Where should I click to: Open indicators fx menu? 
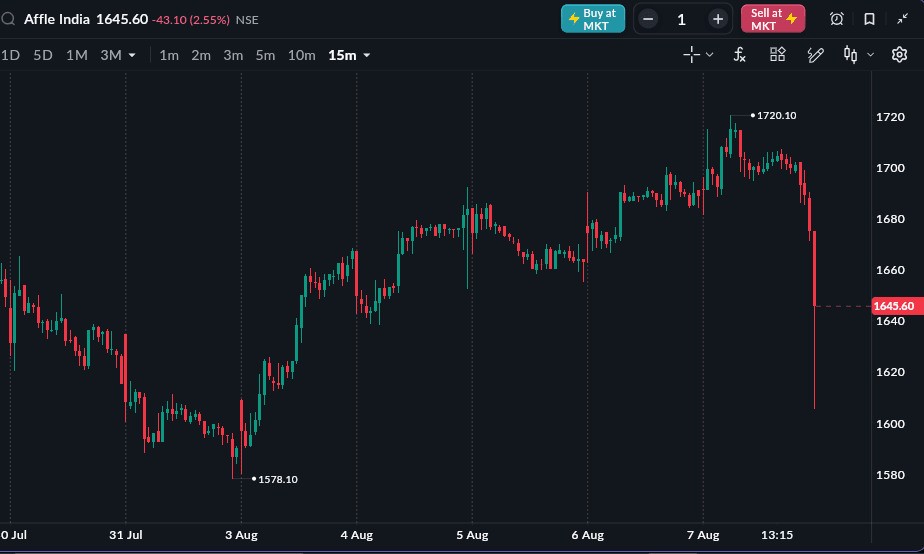pyautogui.click(x=740, y=55)
